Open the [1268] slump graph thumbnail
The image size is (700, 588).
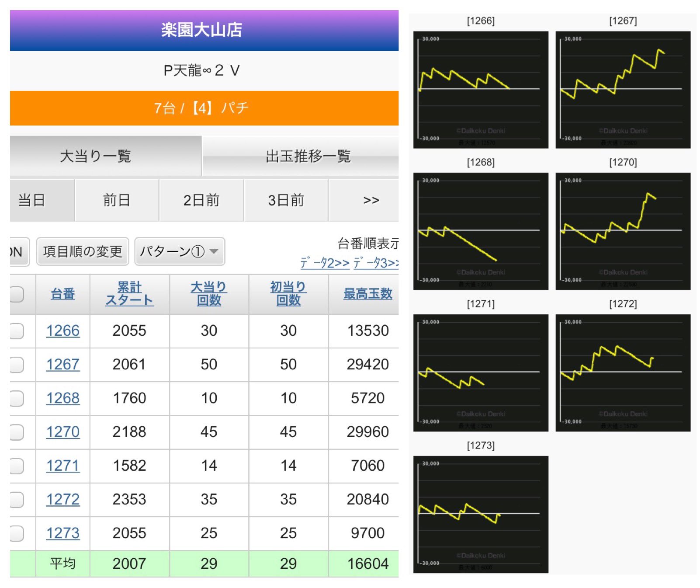(481, 231)
